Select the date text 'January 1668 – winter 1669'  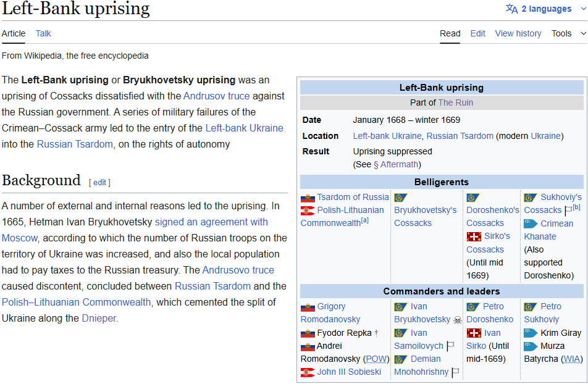click(406, 120)
